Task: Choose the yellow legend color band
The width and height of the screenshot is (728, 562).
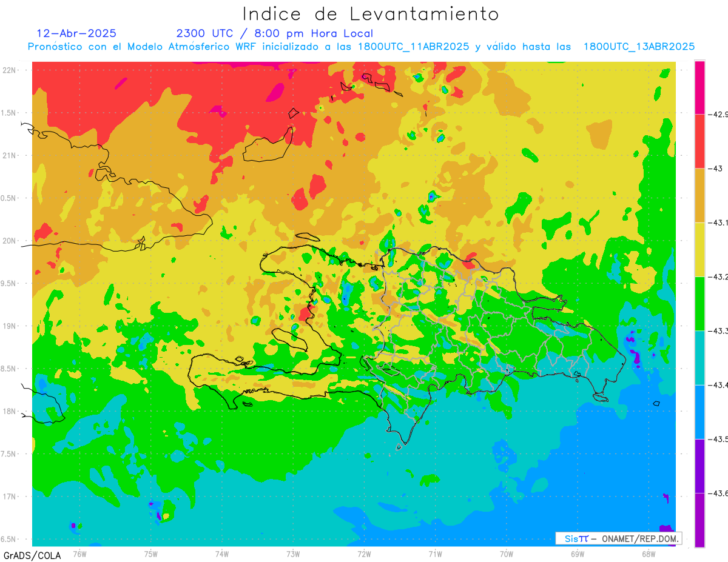Action: (x=699, y=249)
